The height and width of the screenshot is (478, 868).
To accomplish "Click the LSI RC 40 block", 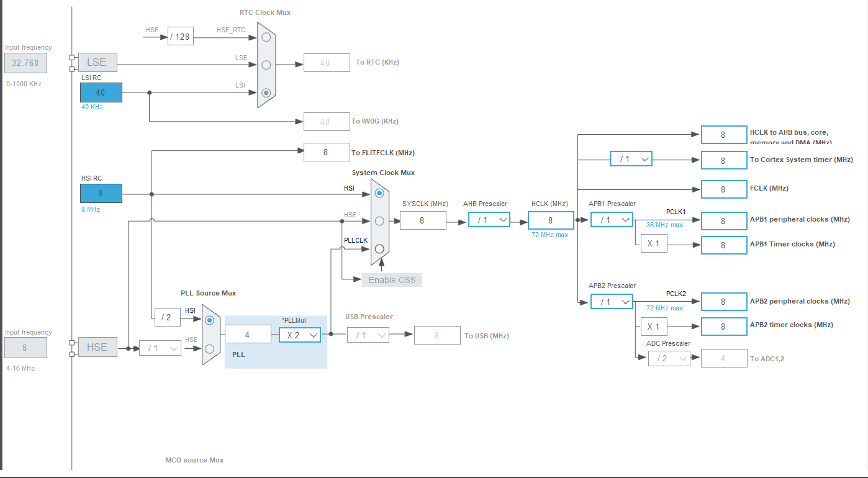I will tap(101, 92).
